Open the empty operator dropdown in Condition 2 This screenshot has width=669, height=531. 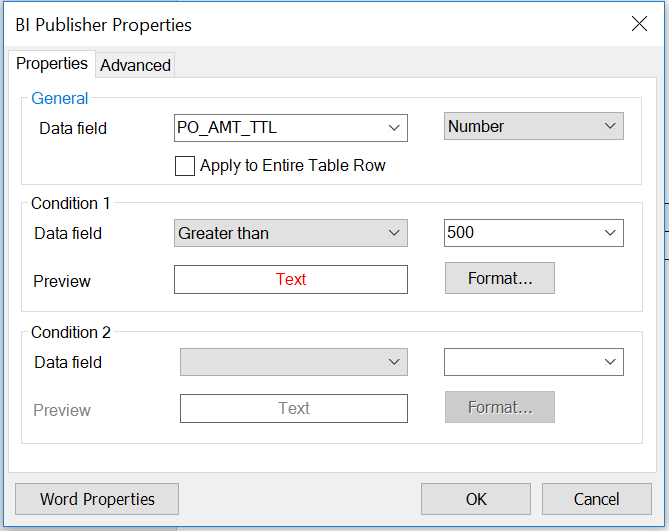pyautogui.click(x=294, y=362)
